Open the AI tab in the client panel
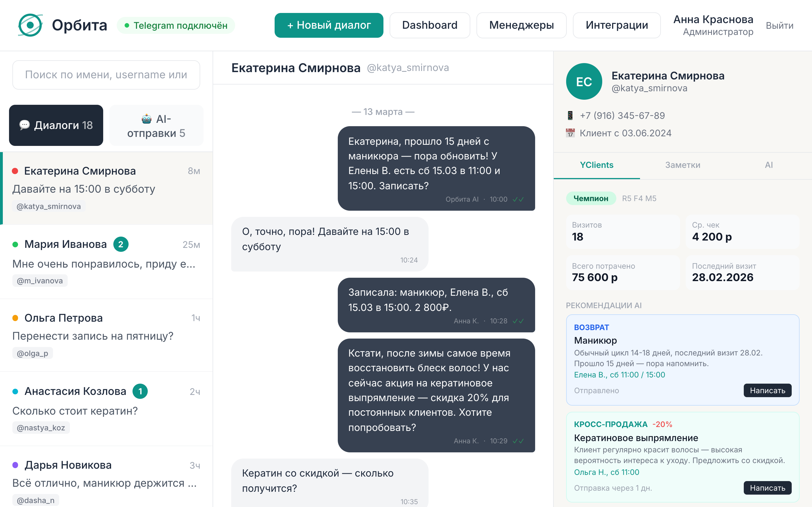This screenshot has width=812, height=507. pyautogui.click(x=769, y=165)
